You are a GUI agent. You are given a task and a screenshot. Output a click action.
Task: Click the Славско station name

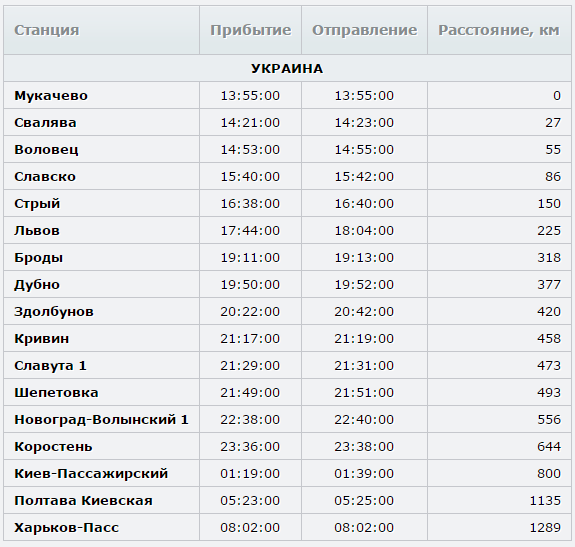[x=45, y=176]
